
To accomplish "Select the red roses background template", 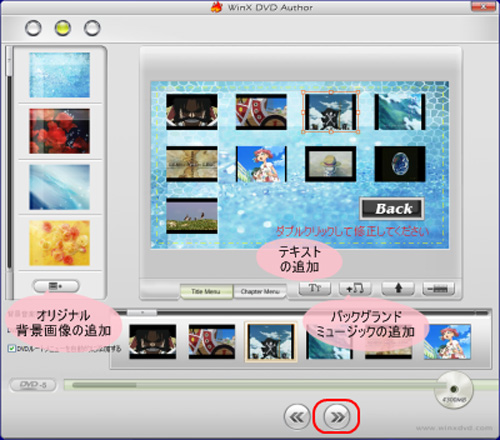I will pyautogui.click(x=60, y=131).
